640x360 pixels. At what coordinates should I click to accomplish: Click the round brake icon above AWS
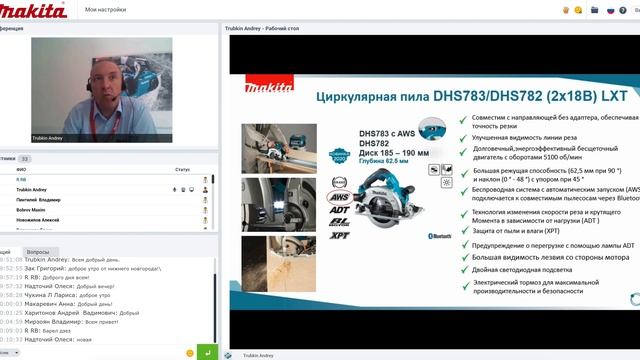click(339, 182)
